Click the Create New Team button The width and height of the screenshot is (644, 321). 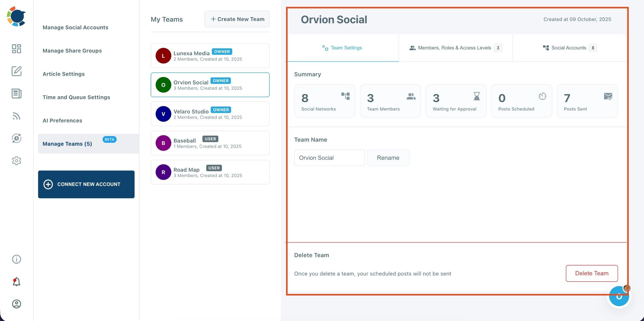coord(237,19)
